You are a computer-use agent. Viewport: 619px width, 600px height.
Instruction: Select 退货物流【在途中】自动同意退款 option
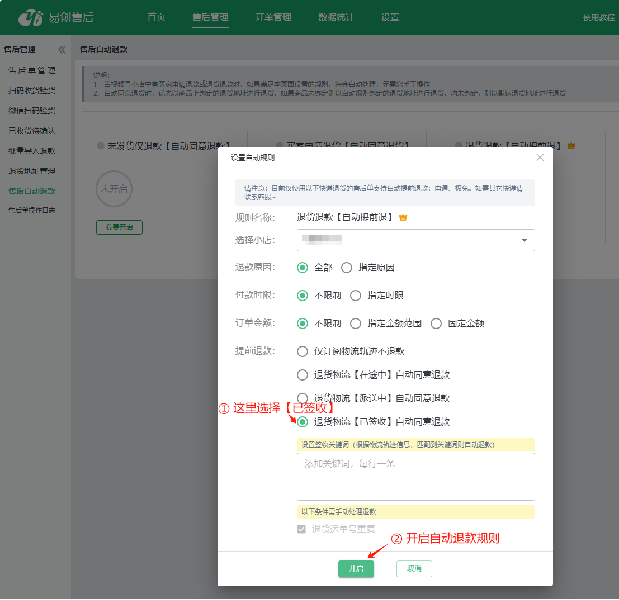click(302, 375)
